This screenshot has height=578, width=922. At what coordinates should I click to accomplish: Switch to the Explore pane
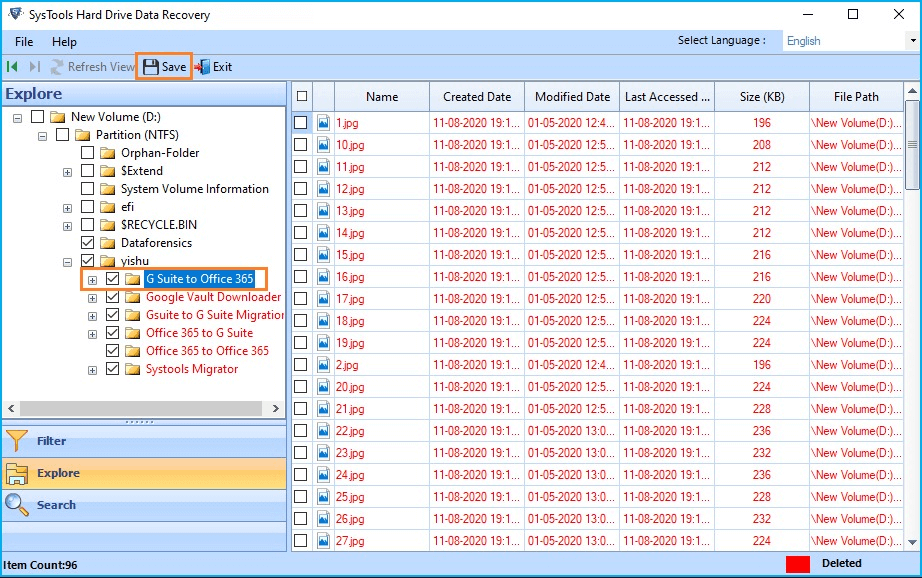144,473
